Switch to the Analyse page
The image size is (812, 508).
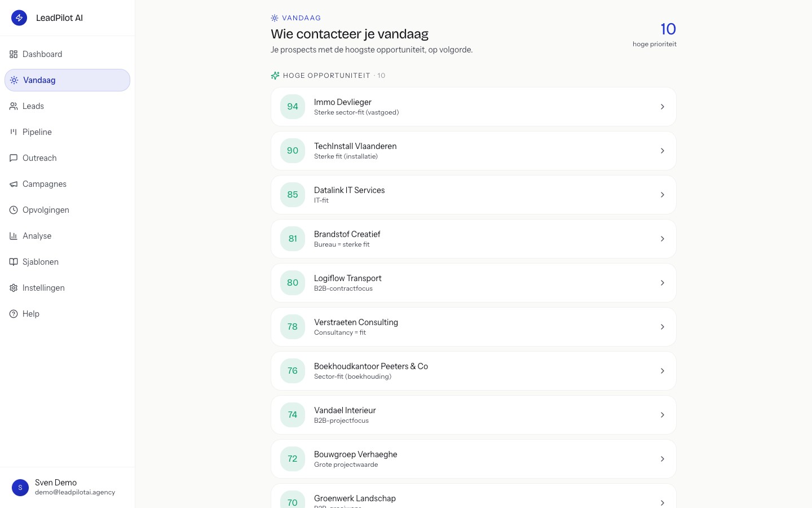[67, 236]
